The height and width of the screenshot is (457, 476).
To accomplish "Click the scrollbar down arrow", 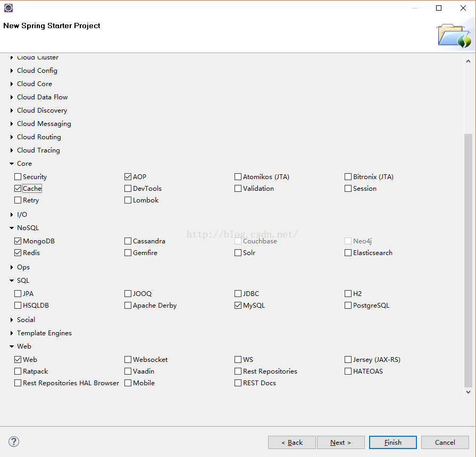I will (468, 392).
